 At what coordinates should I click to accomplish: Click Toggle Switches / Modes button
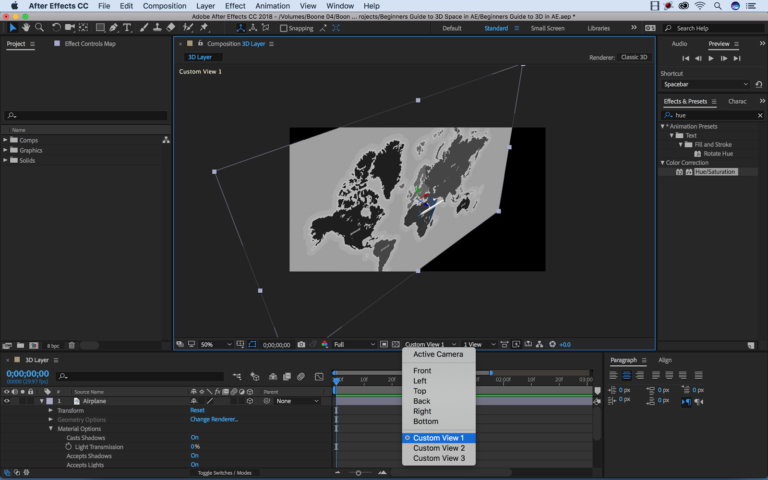[x=225, y=473]
